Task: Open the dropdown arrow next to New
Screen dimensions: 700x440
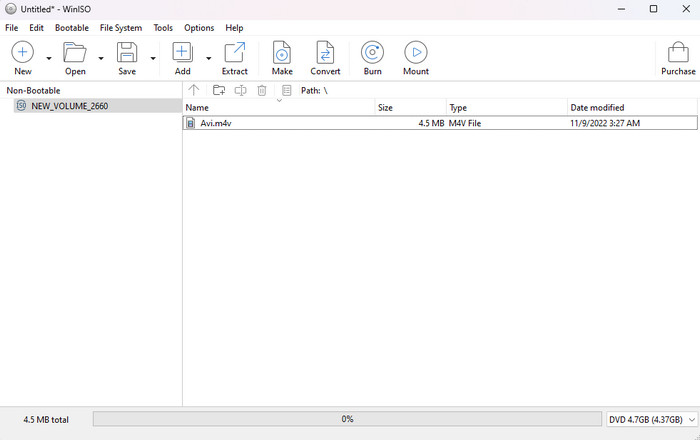Action: coord(49,58)
